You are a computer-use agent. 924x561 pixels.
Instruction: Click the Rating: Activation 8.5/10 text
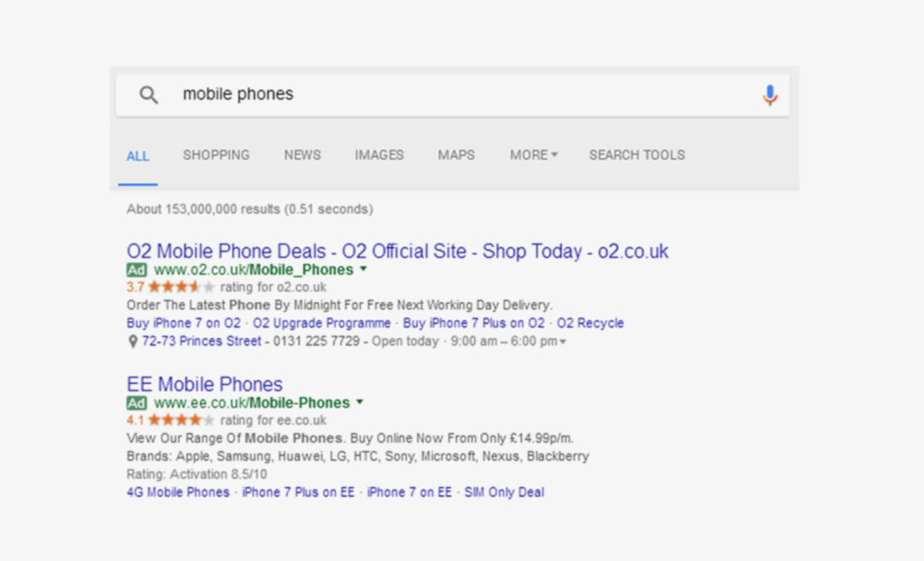[197, 474]
